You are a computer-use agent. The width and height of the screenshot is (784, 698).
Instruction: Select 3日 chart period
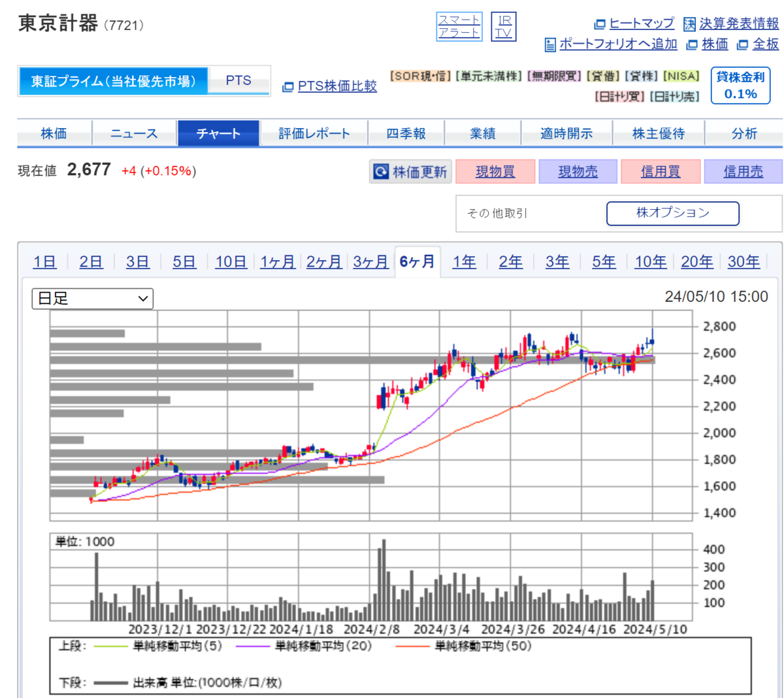[138, 262]
